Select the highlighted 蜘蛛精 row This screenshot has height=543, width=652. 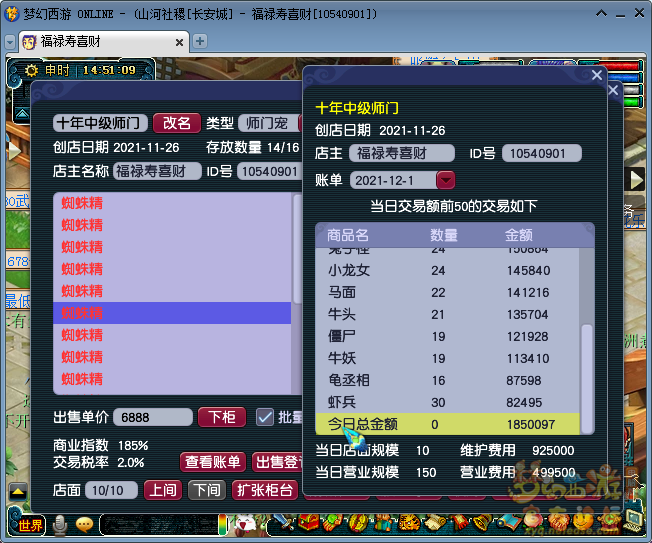pyautogui.click(x=172, y=313)
